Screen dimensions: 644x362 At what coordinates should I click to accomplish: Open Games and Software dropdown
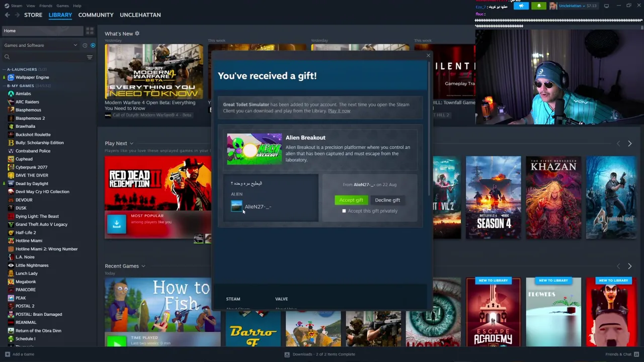click(41, 45)
